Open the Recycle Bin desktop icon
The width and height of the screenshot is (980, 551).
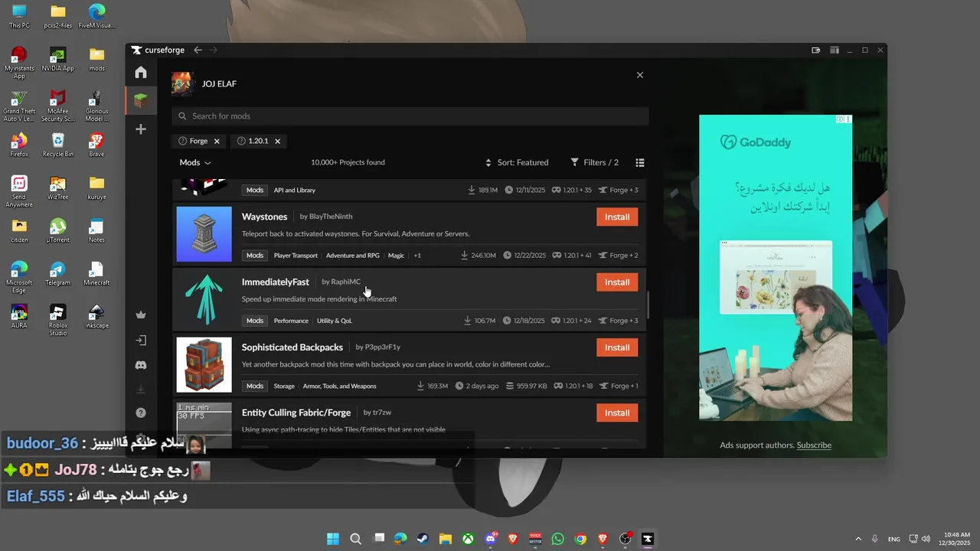tap(58, 145)
